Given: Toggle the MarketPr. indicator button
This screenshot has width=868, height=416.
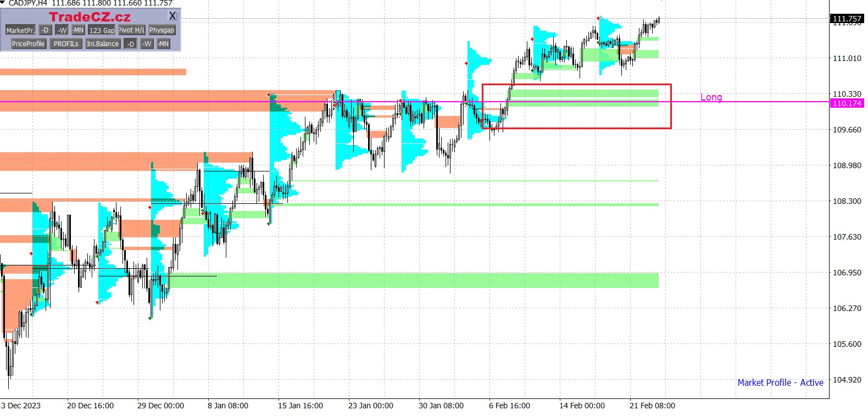Looking at the screenshot, I should (20, 30).
